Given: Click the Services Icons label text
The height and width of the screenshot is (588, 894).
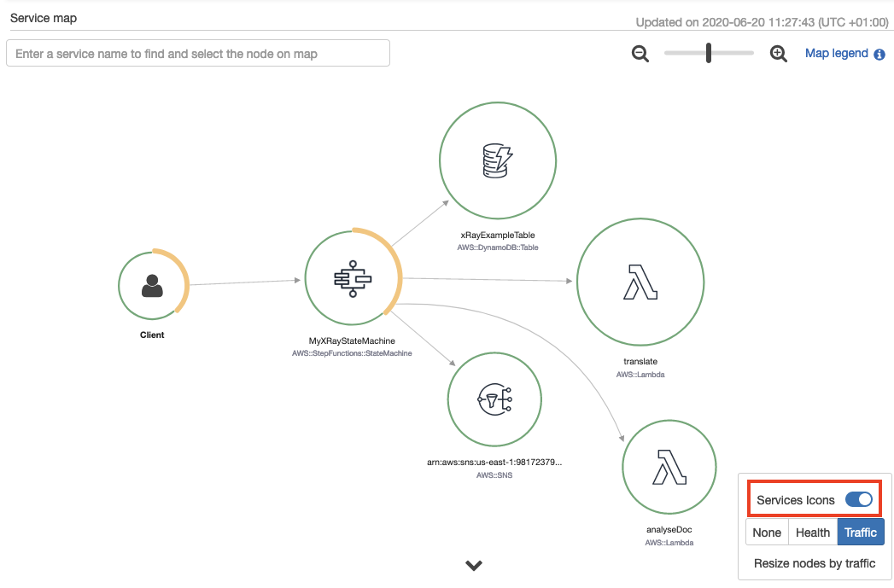Looking at the screenshot, I should (x=795, y=500).
